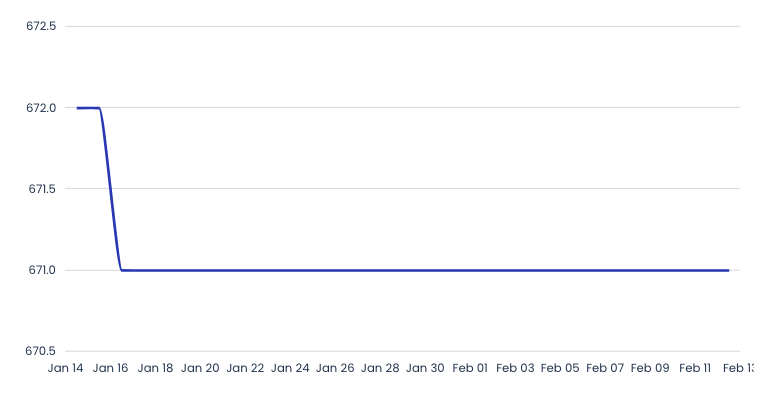Click the Feb 01 axis label
Image resolution: width=771 pixels, height=402 pixels.
470,368
